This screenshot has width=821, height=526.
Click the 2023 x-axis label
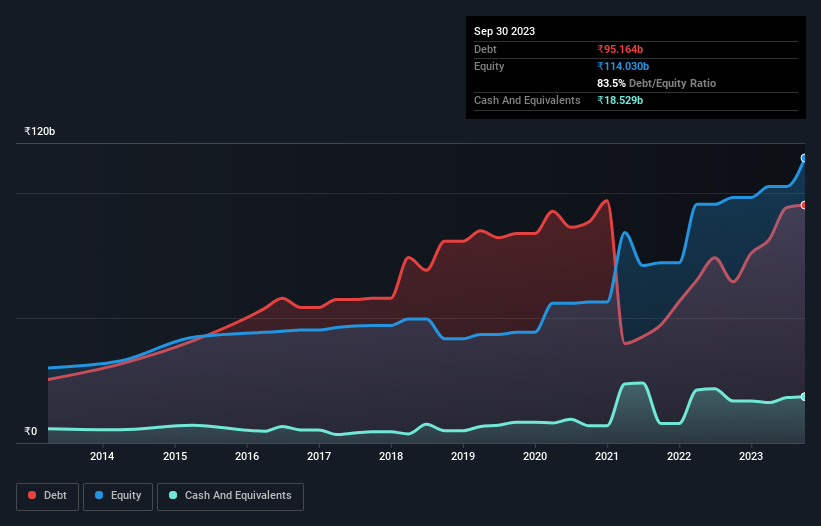[x=751, y=456]
